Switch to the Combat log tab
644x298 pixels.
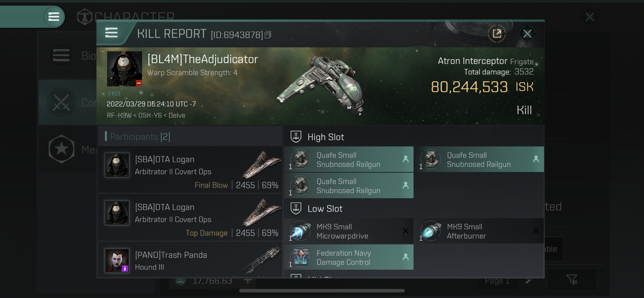67,102
